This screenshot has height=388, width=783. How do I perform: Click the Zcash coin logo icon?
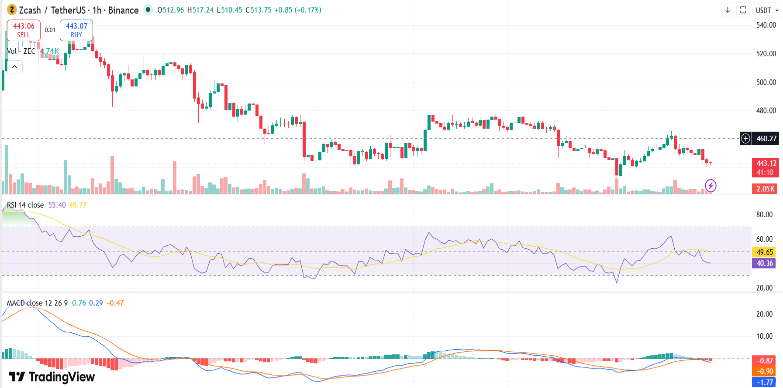pyautogui.click(x=11, y=10)
